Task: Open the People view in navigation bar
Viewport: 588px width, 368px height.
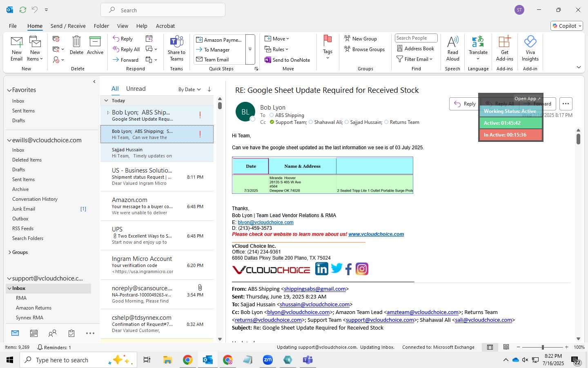Action: click(52, 333)
